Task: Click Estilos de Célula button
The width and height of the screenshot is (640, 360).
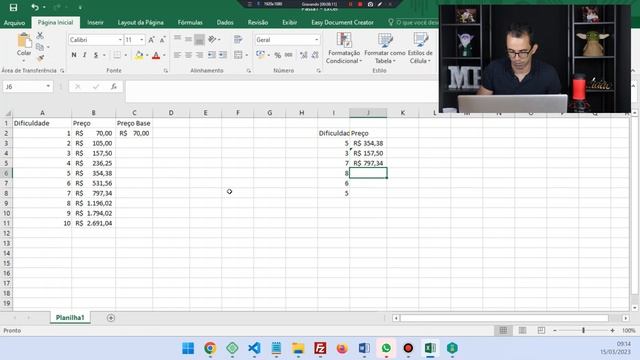Action: 420,48
